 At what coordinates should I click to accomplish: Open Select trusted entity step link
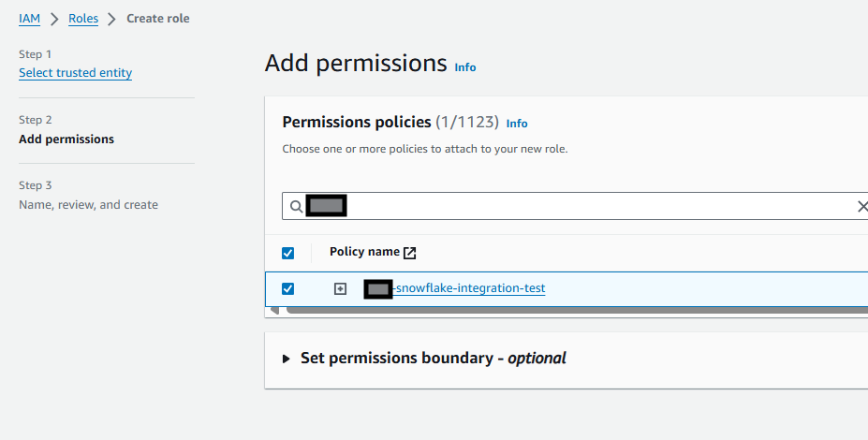(75, 72)
